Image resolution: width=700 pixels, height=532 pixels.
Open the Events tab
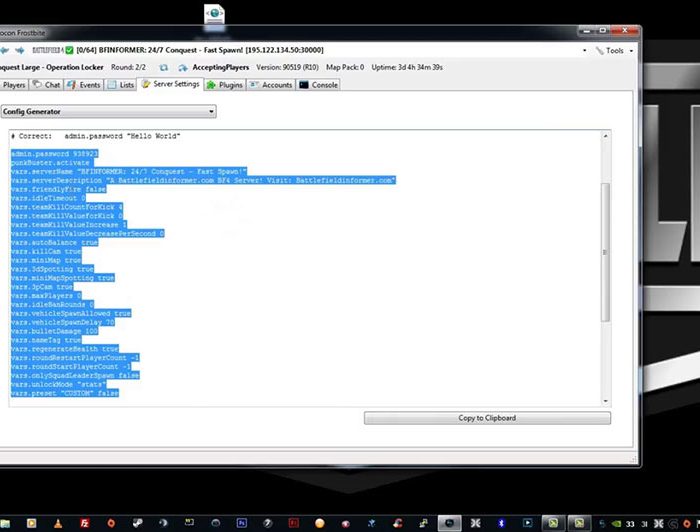tap(83, 85)
